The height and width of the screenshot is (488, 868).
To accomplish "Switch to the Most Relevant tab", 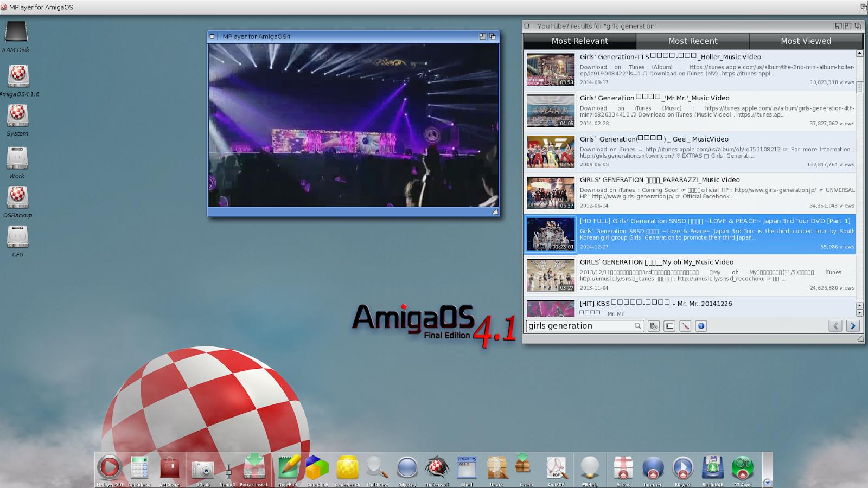I will click(x=579, y=41).
